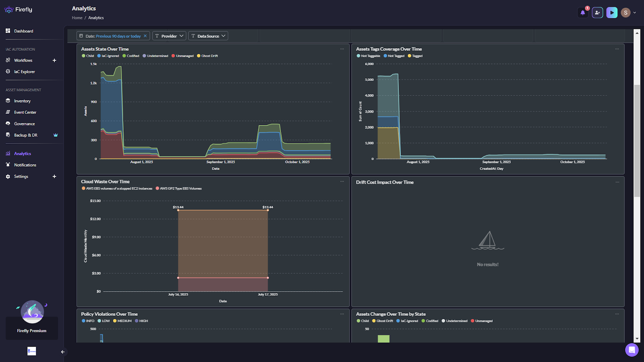
Task: Toggle MEDIUM severity legend item
Action: (122, 321)
